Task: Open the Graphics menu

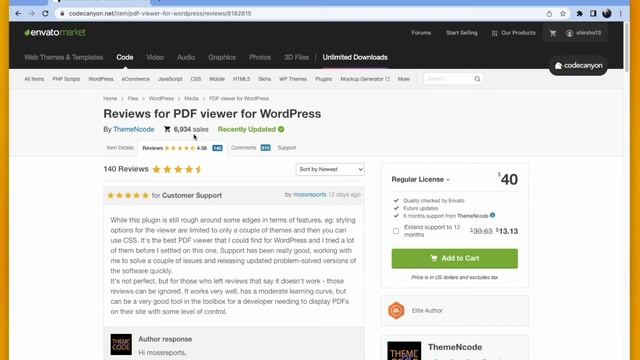Action: (x=222, y=57)
